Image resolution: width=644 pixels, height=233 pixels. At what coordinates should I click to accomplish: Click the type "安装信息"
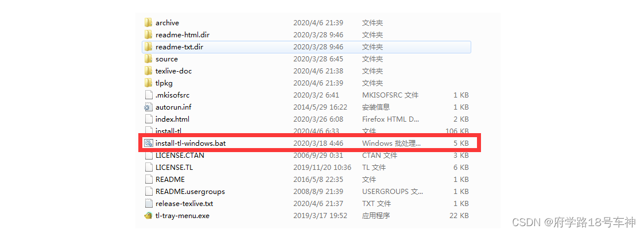tap(376, 107)
